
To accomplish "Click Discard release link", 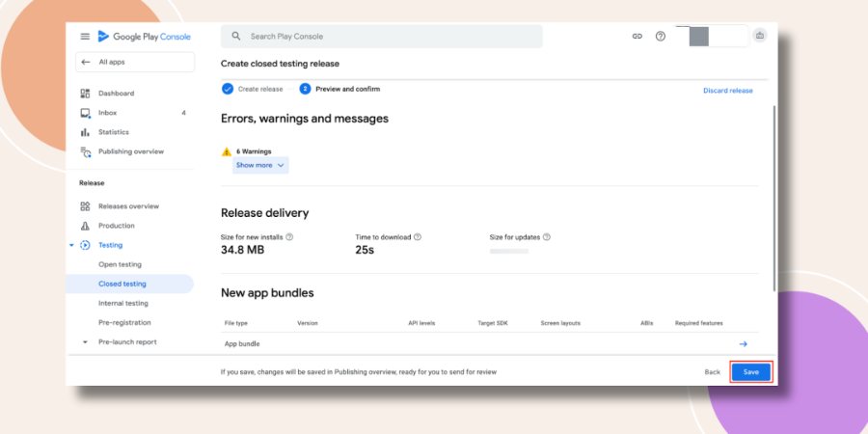I will [728, 91].
